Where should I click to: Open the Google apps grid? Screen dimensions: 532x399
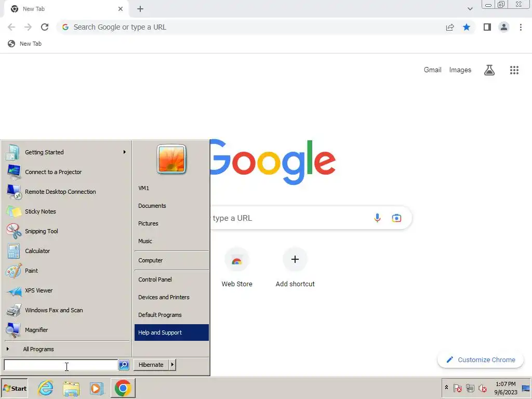[x=514, y=70]
